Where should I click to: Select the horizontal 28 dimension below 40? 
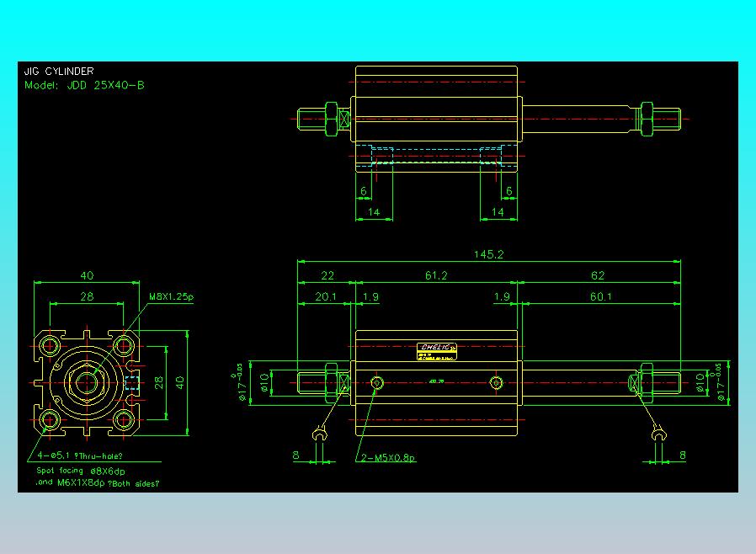pos(87,296)
